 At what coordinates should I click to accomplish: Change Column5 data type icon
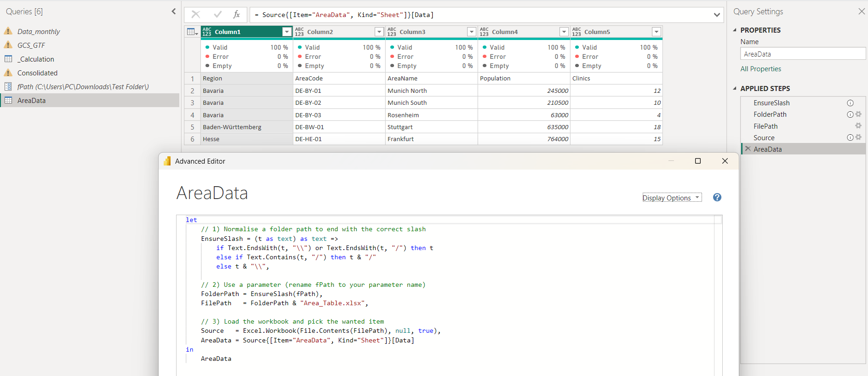click(x=577, y=32)
